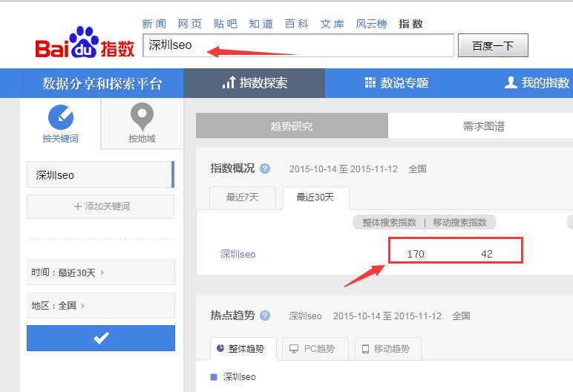Open the 文库 link
The height and width of the screenshot is (392, 573).
click(x=333, y=24)
